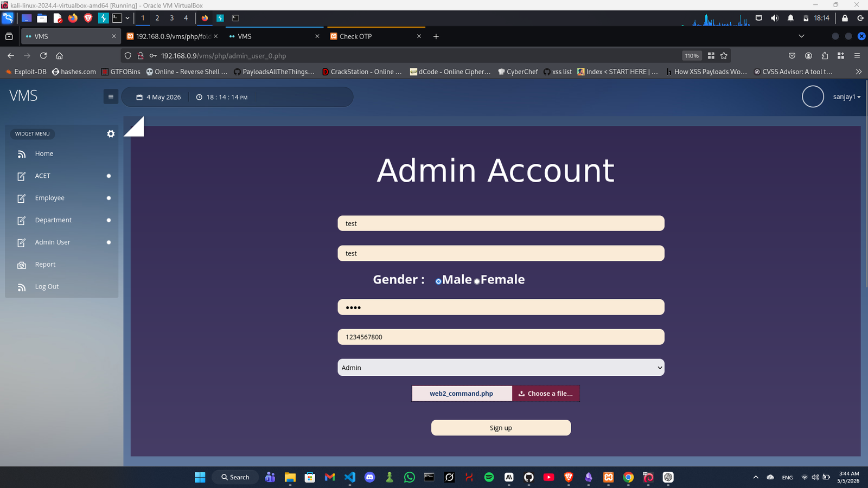Screen dimensions: 868x488
Task: Open the Kali volume control icon
Action: coord(775,18)
